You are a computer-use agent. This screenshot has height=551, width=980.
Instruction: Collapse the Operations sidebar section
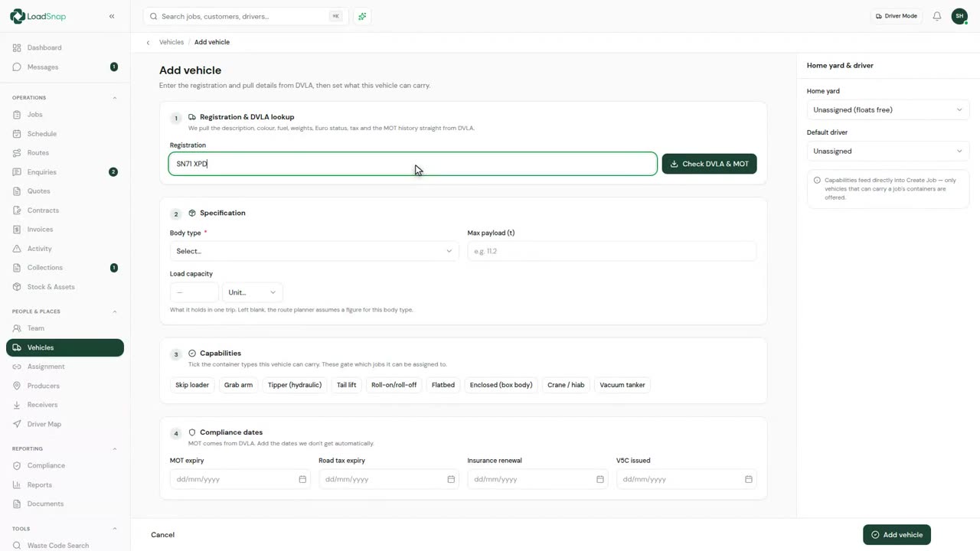click(115, 98)
